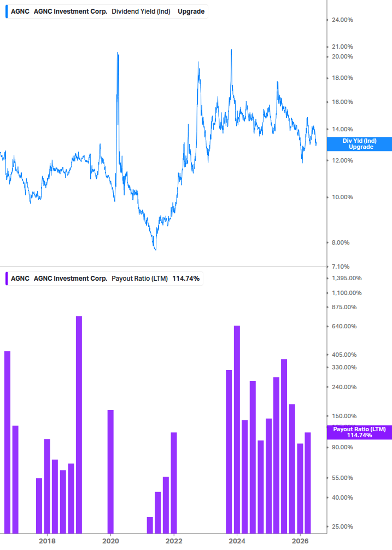This screenshot has width=392, height=550.
Task: Click the 14.00% yield axis label
Action: coord(342,130)
